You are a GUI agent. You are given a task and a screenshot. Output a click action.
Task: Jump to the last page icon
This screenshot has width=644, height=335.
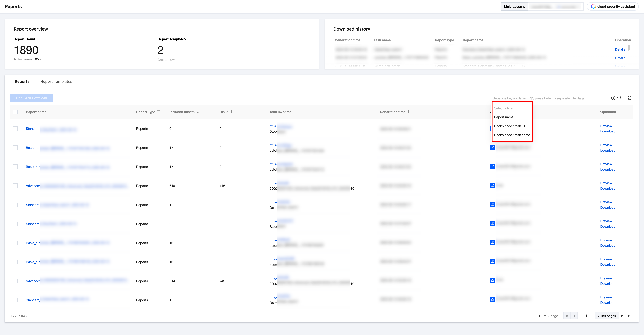coord(629,316)
